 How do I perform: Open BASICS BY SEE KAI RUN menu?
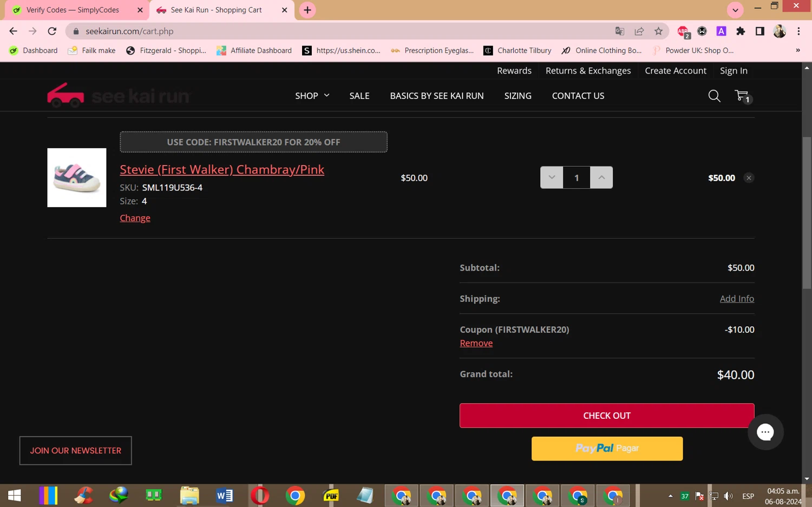[437, 96]
